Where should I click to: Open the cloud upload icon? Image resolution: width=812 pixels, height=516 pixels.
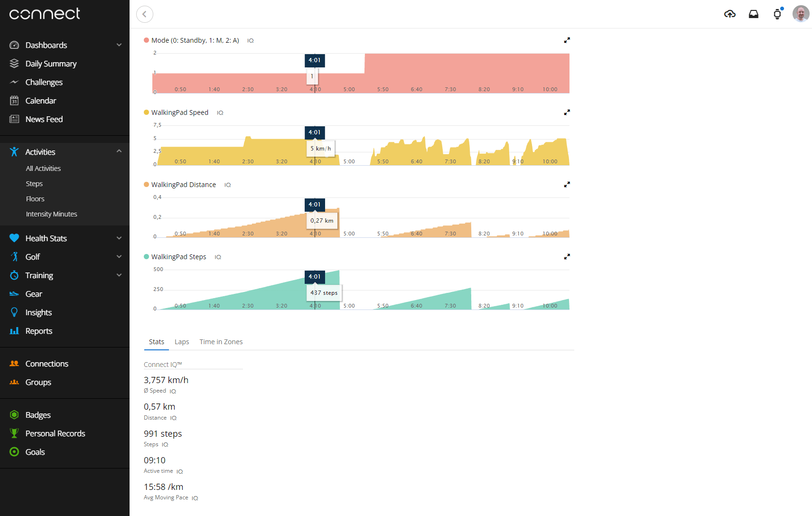click(730, 14)
